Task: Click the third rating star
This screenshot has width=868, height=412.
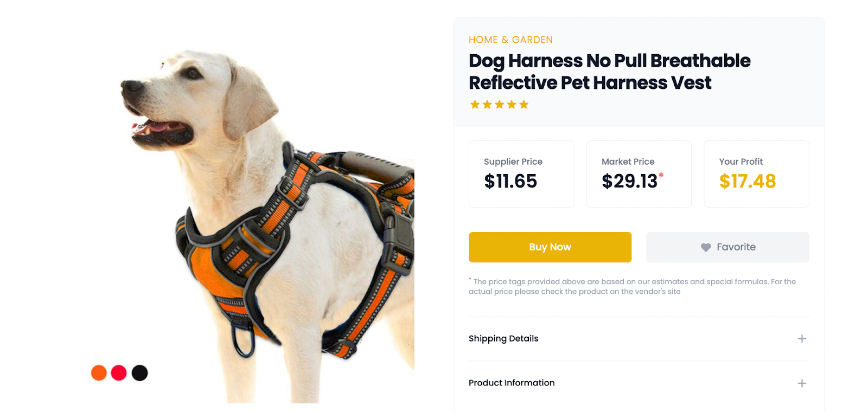Action: 499,104
